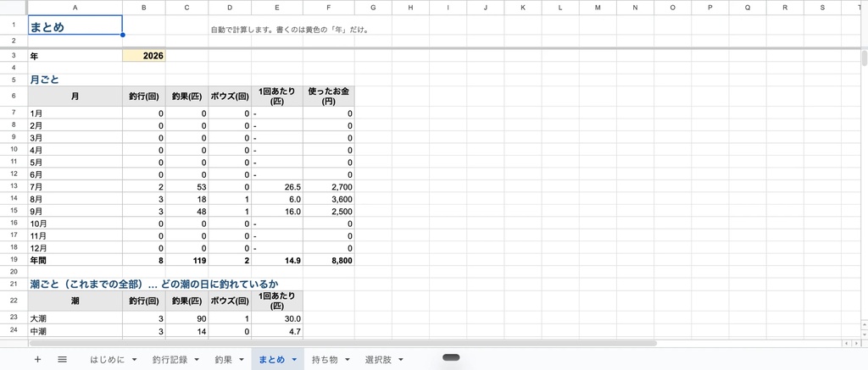Screen dimensions: 868x370
Task: Select the まとめ sheet tab
Action: click(272, 360)
